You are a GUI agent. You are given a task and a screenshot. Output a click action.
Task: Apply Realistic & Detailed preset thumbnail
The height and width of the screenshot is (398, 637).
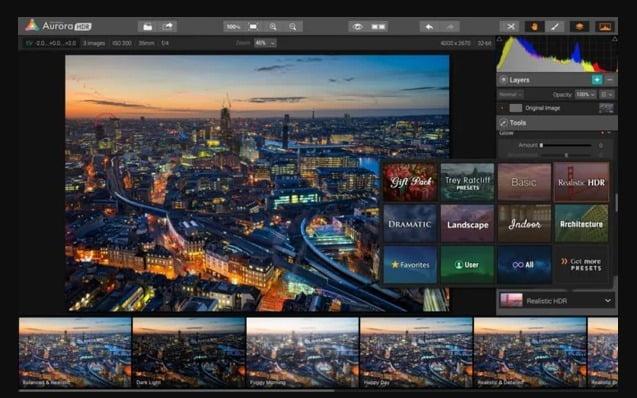click(x=530, y=352)
